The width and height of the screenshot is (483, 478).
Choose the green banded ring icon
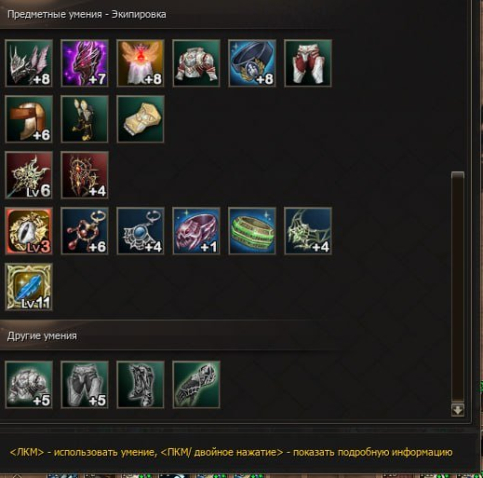(x=252, y=231)
